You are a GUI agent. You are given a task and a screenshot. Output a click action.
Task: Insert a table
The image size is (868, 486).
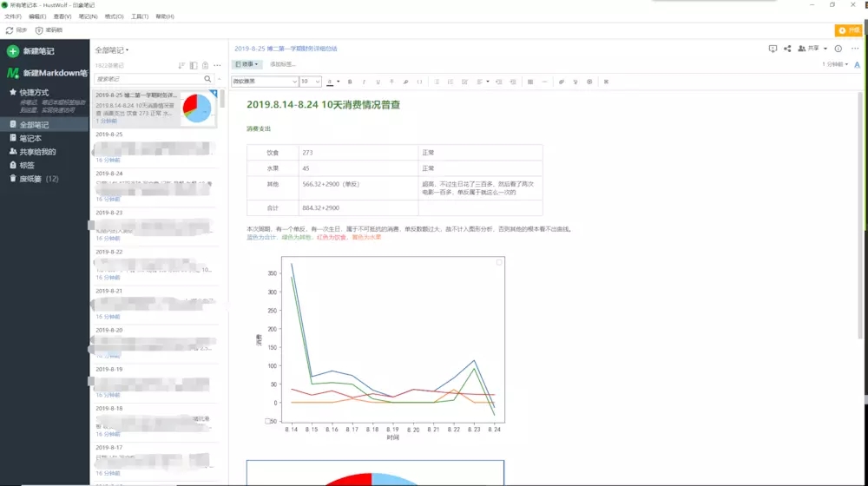pyautogui.click(x=530, y=82)
